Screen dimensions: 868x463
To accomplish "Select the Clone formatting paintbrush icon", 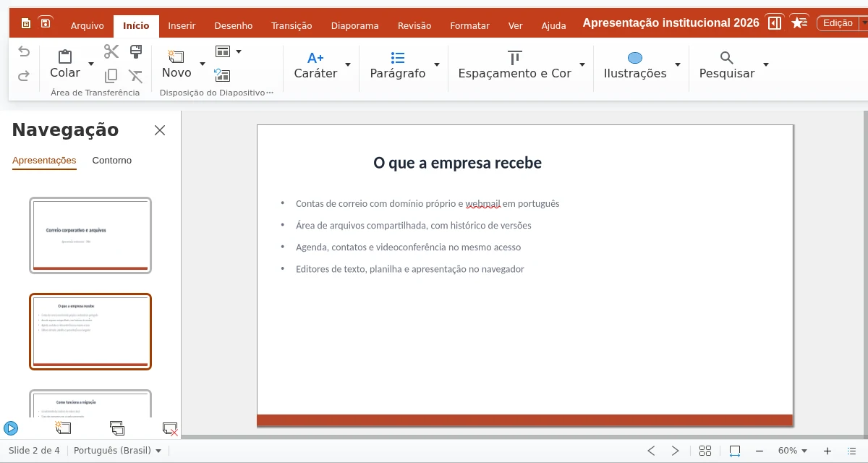I will pos(136,51).
